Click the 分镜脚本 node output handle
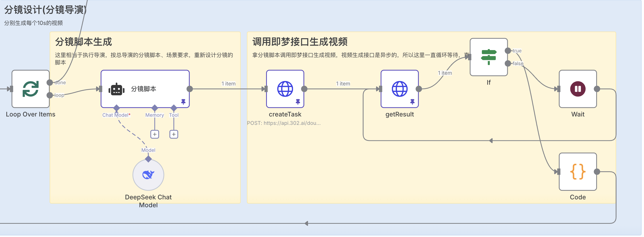The width and height of the screenshot is (644, 237). (x=190, y=89)
